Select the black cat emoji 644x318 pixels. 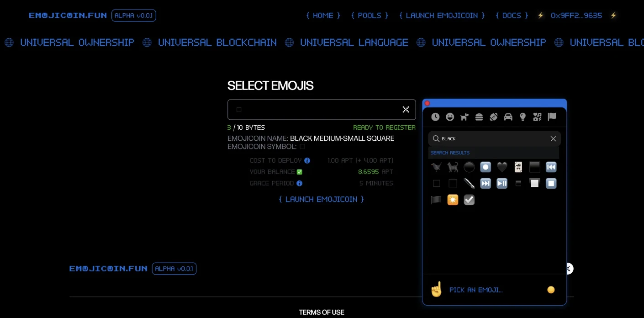tap(453, 167)
